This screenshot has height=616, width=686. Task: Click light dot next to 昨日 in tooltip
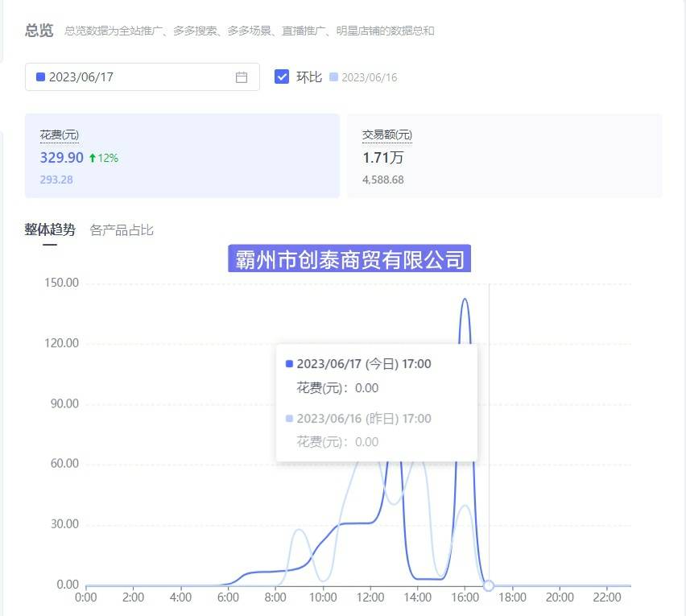pyautogui.click(x=290, y=419)
